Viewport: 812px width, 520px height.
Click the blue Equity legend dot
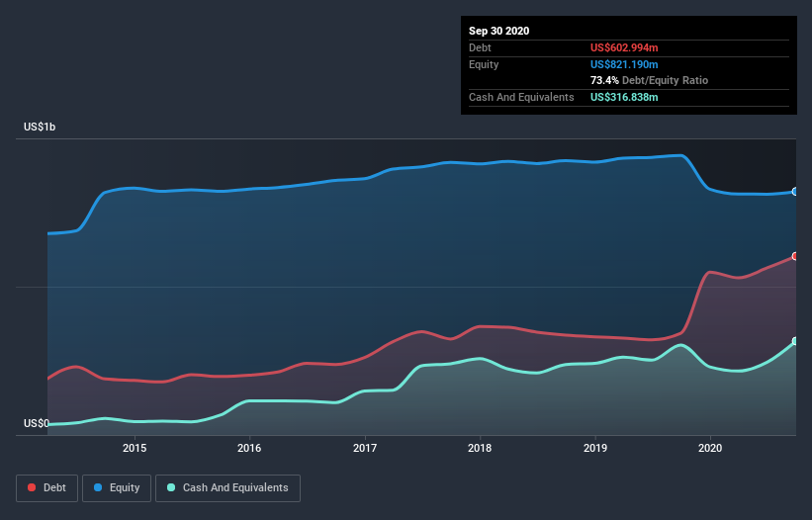tap(98, 487)
